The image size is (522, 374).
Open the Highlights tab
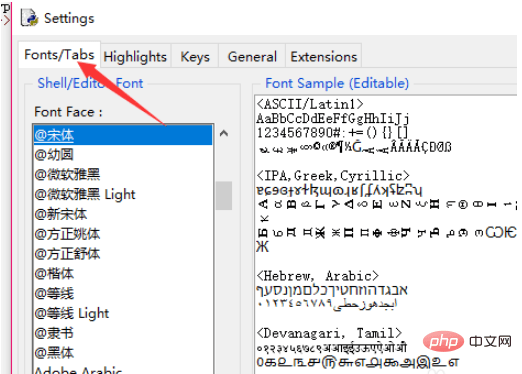tap(135, 56)
